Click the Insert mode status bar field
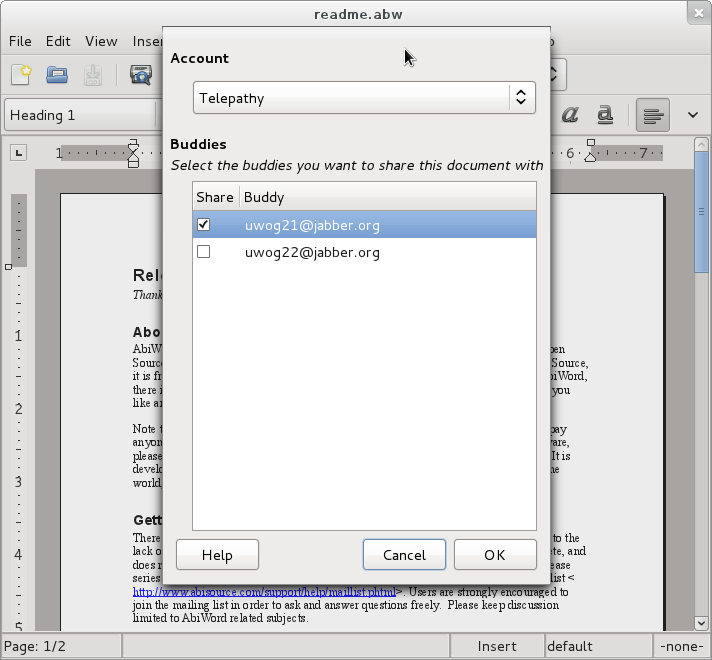The image size is (712, 660). (x=497, y=646)
